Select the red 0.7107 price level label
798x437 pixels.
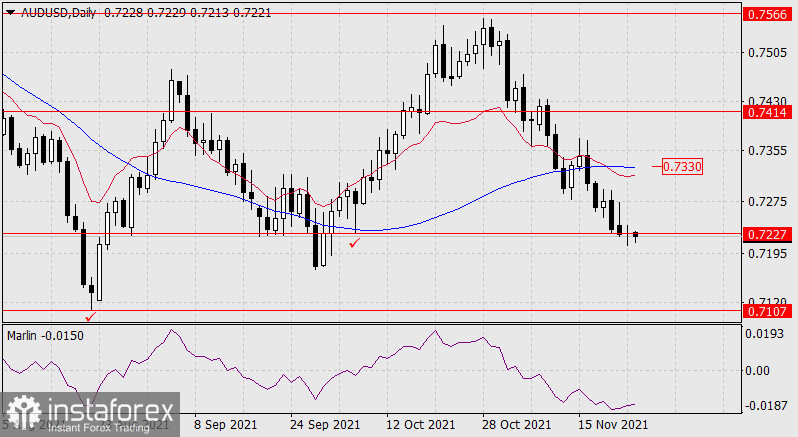(769, 312)
